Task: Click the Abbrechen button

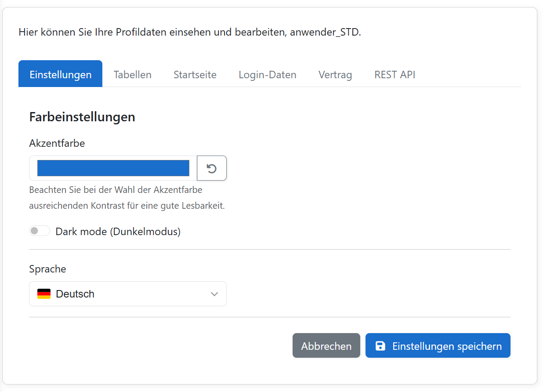Action: pyautogui.click(x=326, y=345)
